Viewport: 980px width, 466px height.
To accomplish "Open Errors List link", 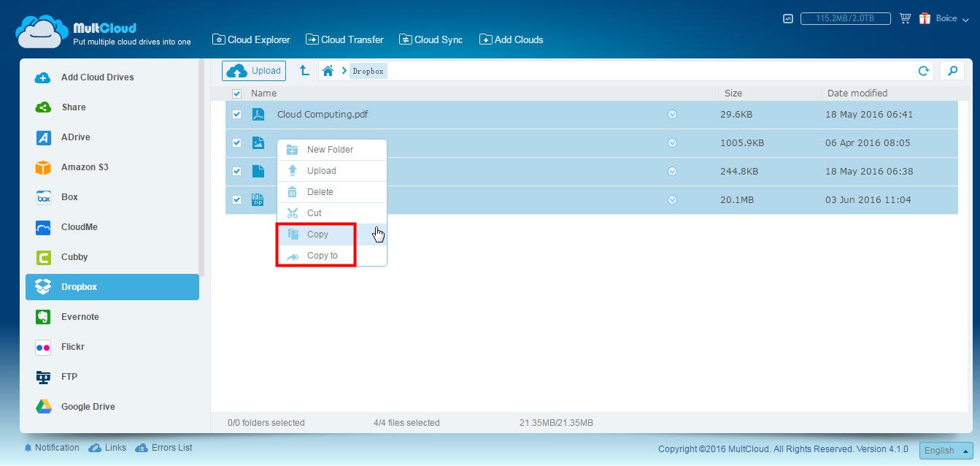I will [163, 448].
